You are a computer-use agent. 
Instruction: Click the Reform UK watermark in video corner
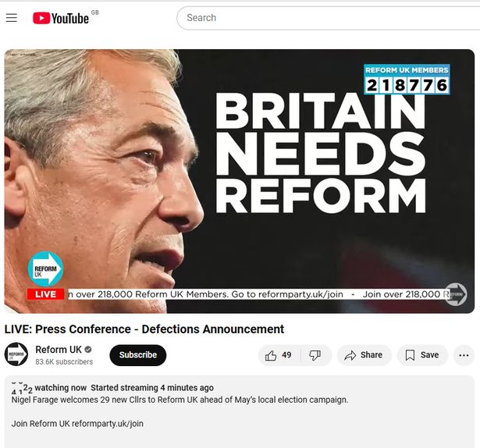point(456,294)
